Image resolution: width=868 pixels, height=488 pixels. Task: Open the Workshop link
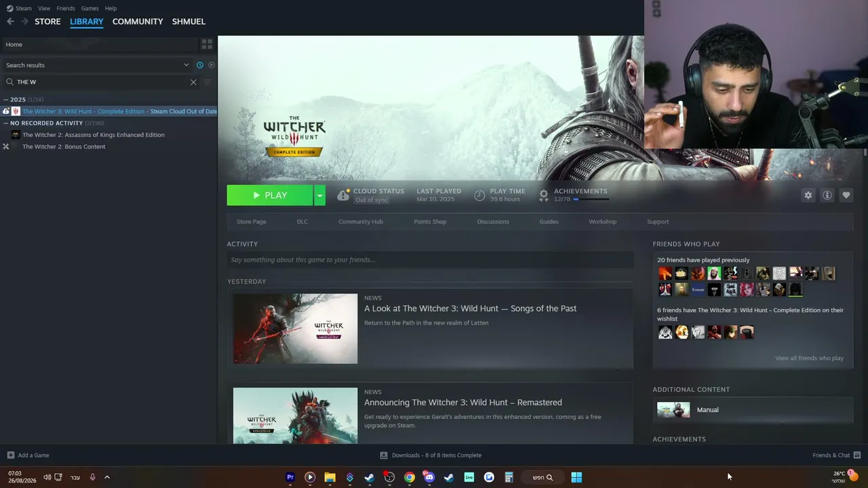(603, 222)
